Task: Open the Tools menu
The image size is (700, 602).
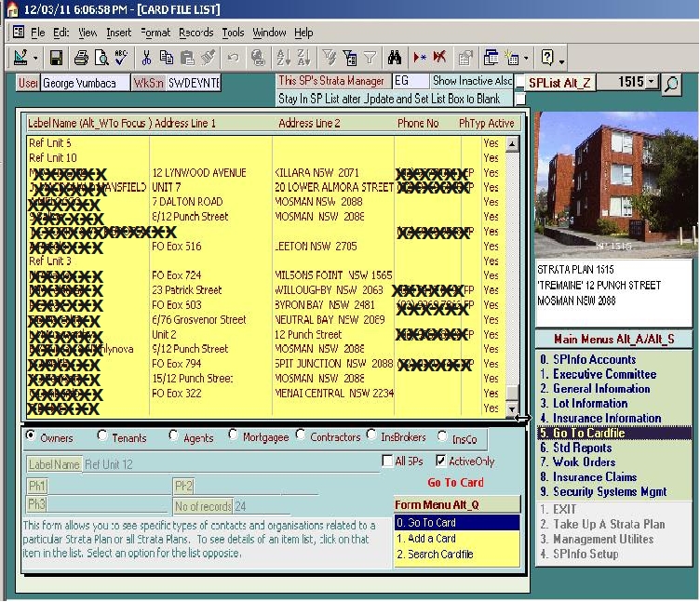Action: [x=233, y=33]
